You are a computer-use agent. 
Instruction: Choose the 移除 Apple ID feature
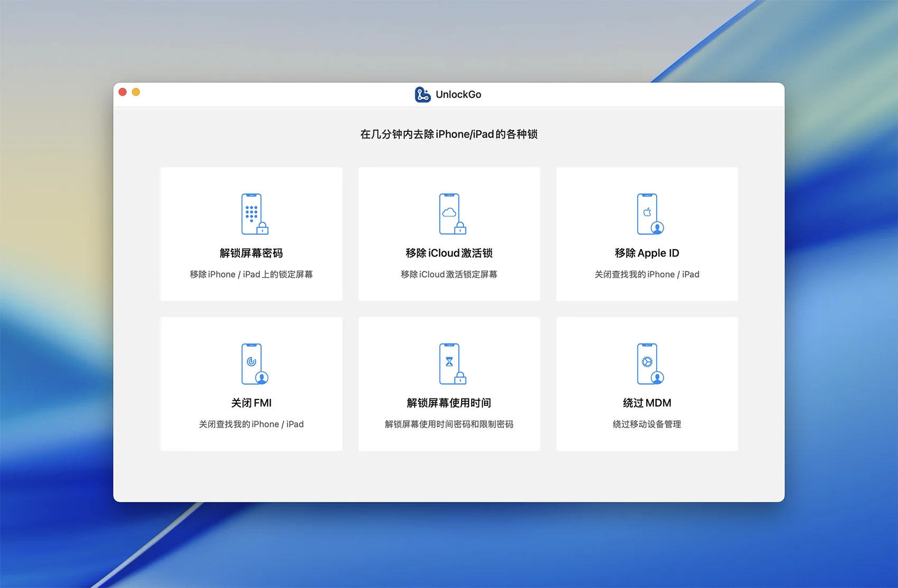click(x=647, y=253)
